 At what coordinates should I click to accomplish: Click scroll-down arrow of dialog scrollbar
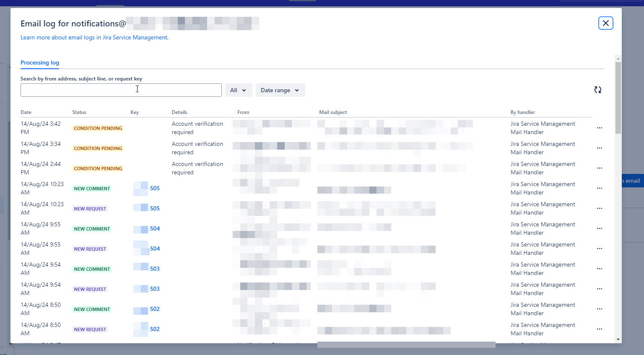(x=618, y=339)
